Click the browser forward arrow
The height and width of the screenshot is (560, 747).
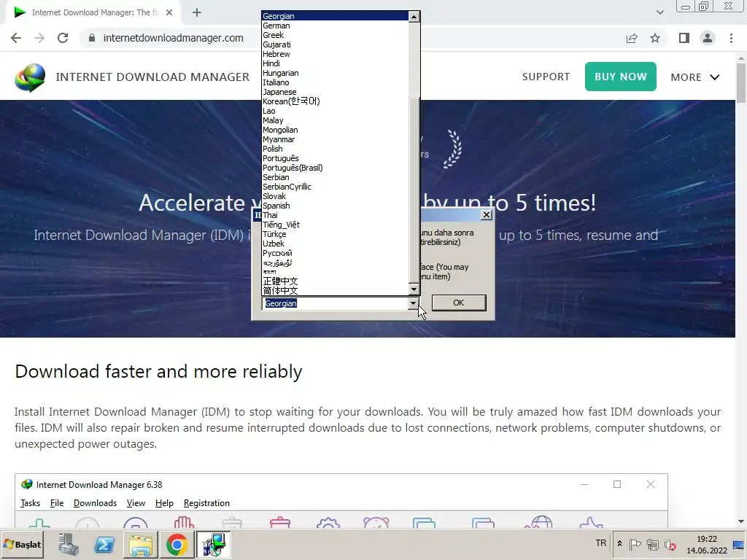[39, 38]
